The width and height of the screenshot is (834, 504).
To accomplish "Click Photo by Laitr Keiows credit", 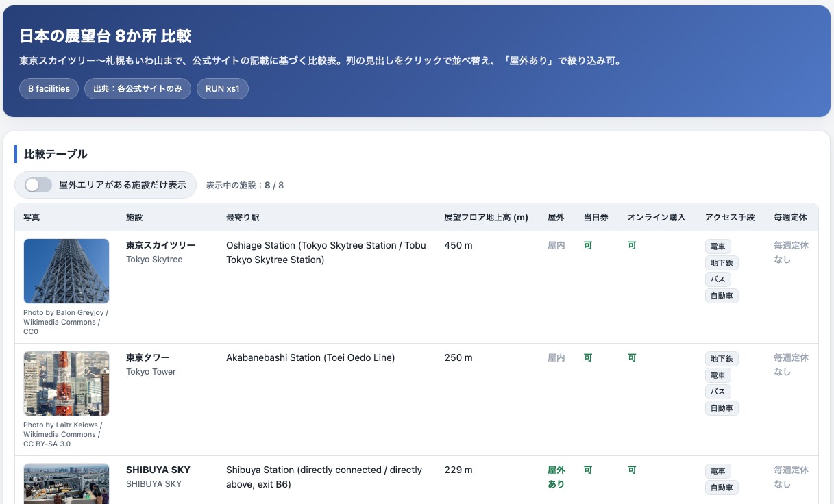I will click(62, 434).
